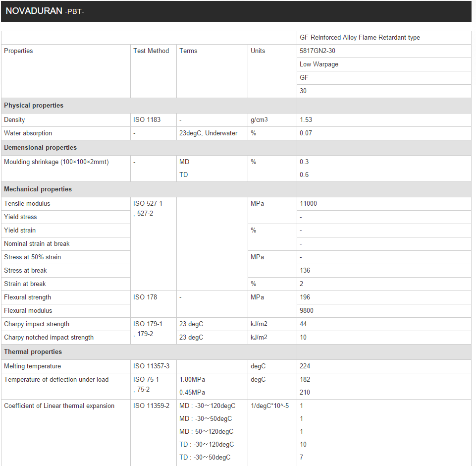This screenshot has width=476, height=466.
Task: Select the density value 1.53
Action: pos(306,119)
